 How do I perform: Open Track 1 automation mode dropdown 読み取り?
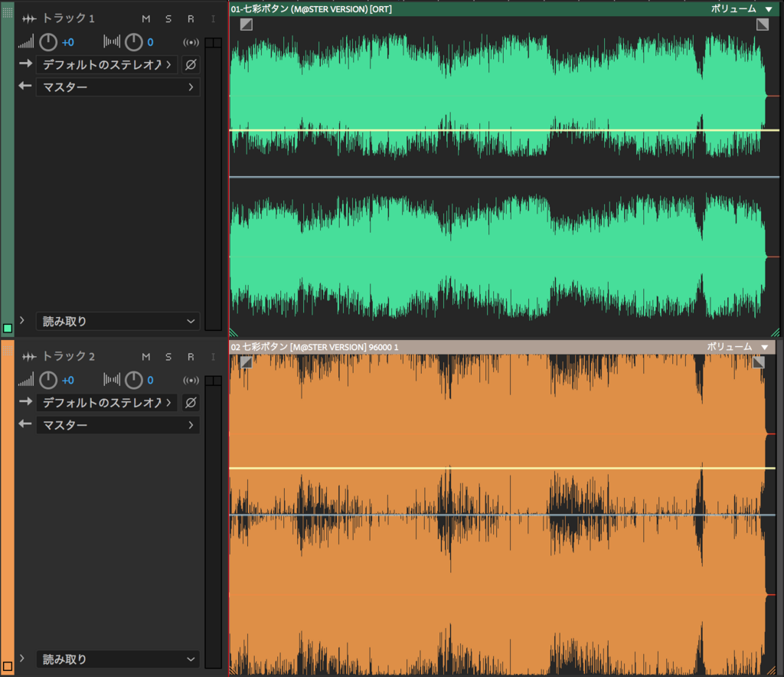tap(118, 321)
